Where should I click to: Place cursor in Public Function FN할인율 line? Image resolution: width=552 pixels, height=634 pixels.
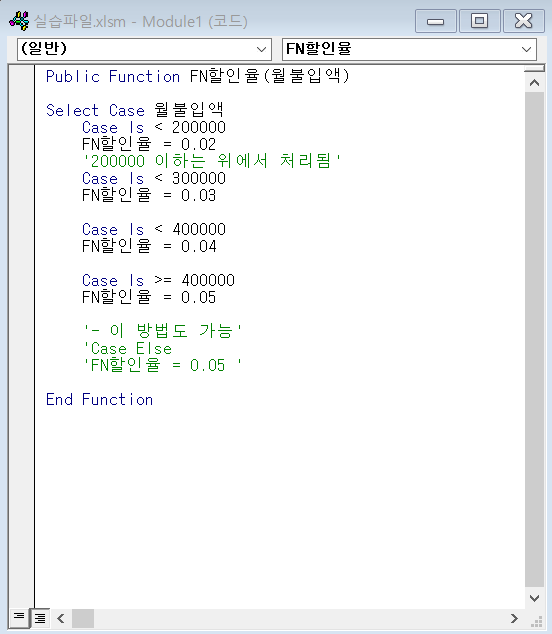(197, 76)
